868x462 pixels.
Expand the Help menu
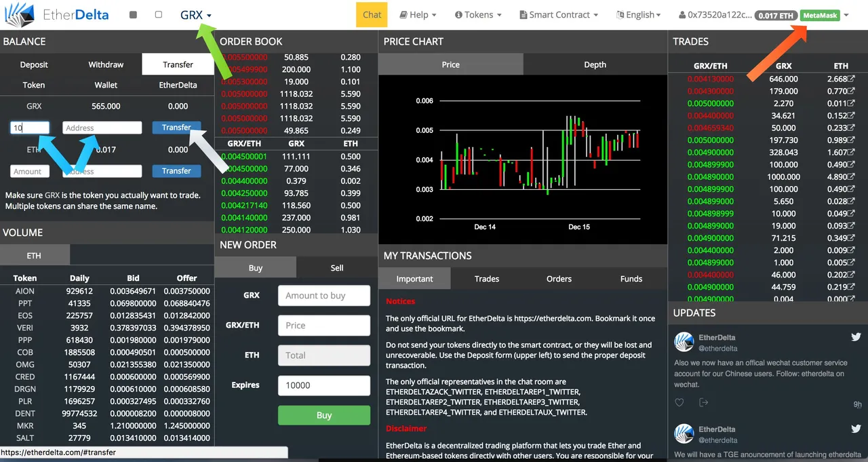(418, 15)
